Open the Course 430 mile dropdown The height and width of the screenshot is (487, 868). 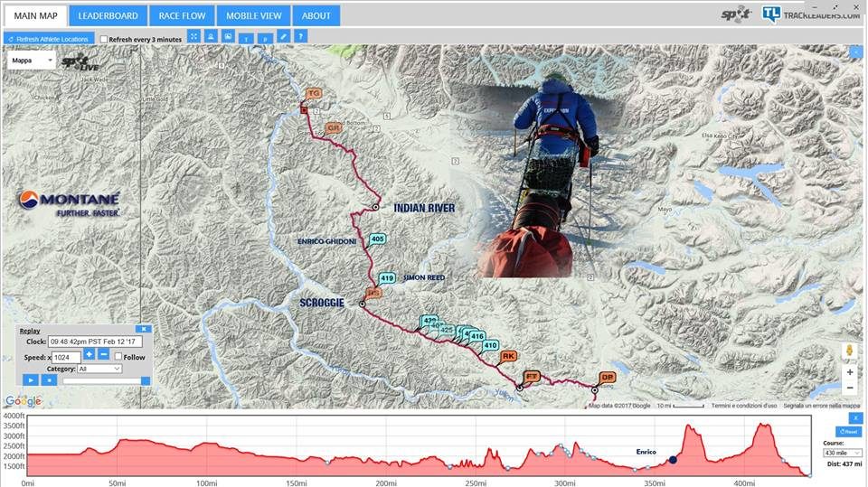842,453
